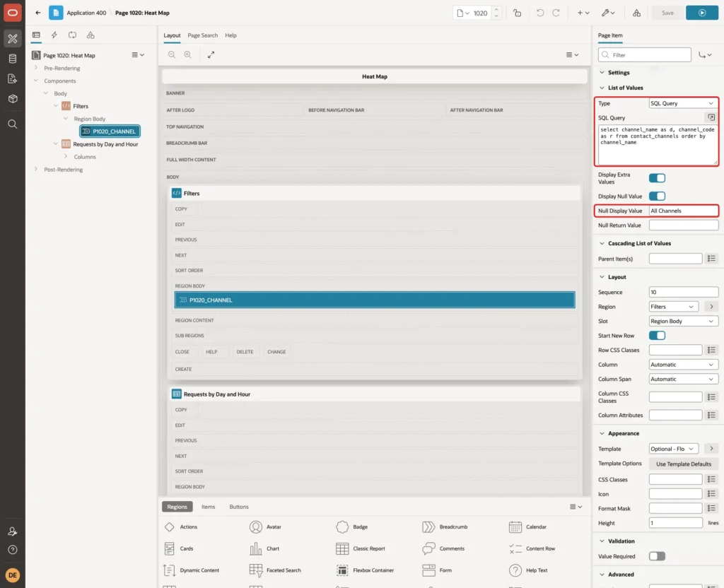
Task: Click the Sequence field with value 10
Action: pyautogui.click(x=684, y=292)
